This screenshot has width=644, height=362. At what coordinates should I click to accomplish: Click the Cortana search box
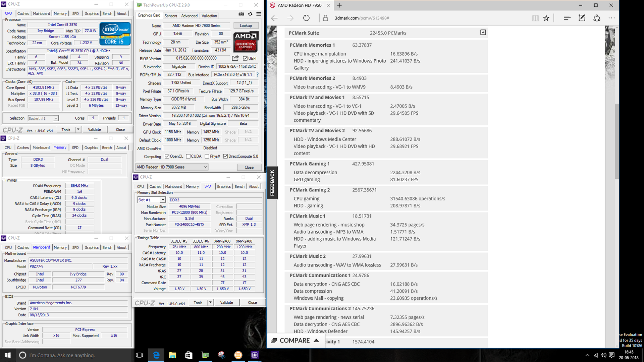click(75, 355)
